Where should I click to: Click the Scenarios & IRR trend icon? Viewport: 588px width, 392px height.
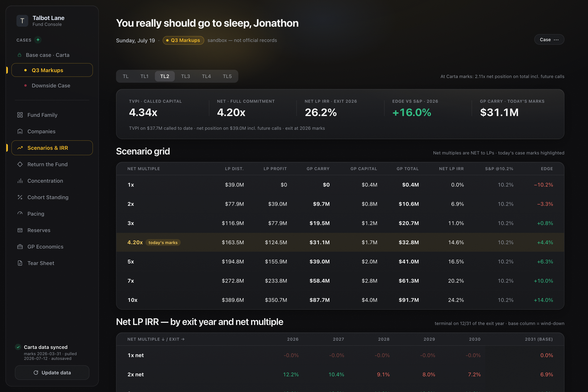tap(20, 148)
